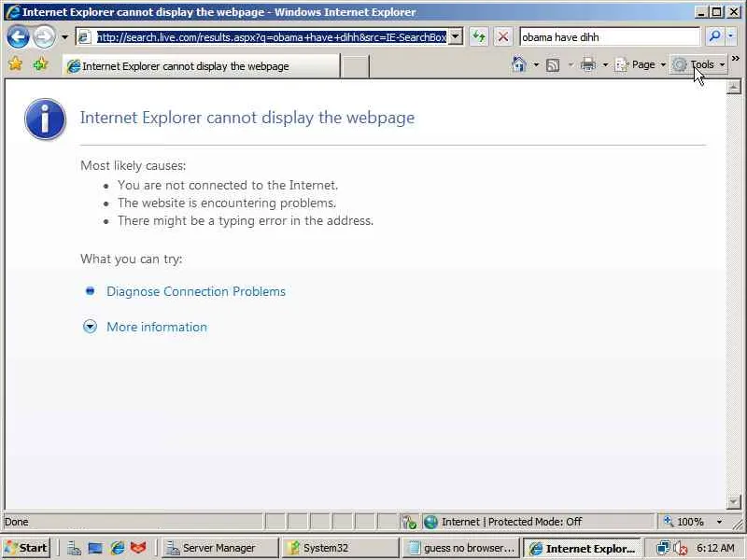747x560 pixels.
Task: Select the address bar URL field
Action: (x=272, y=36)
